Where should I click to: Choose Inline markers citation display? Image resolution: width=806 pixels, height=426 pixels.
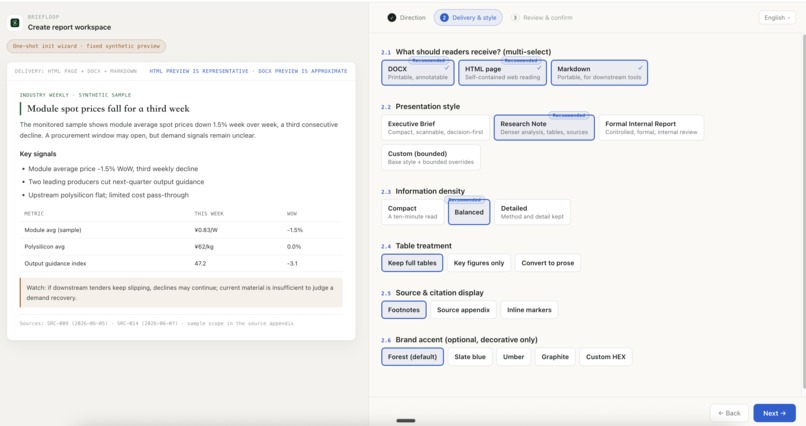click(529, 310)
